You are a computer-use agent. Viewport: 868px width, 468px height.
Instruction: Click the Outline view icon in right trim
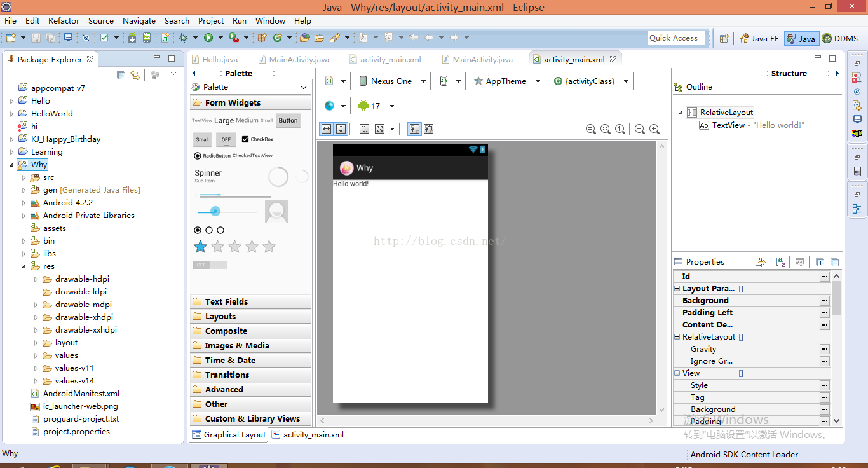[x=857, y=209]
